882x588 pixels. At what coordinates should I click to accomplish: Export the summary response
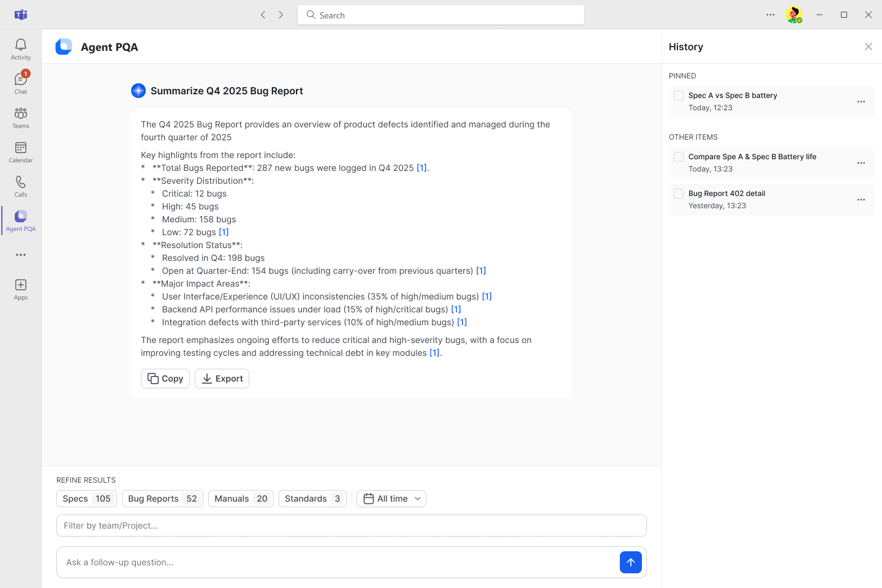click(x=222, y=379)
